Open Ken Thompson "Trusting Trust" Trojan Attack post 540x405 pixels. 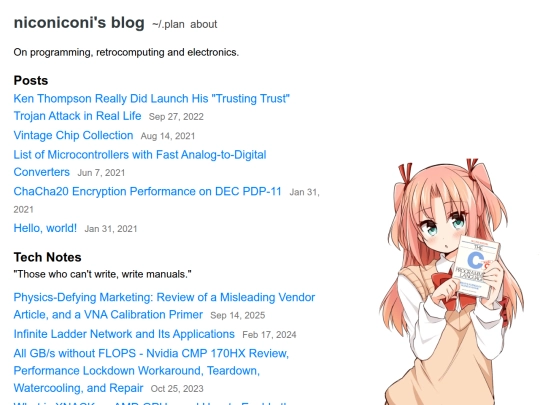click(x=152, y=107)
